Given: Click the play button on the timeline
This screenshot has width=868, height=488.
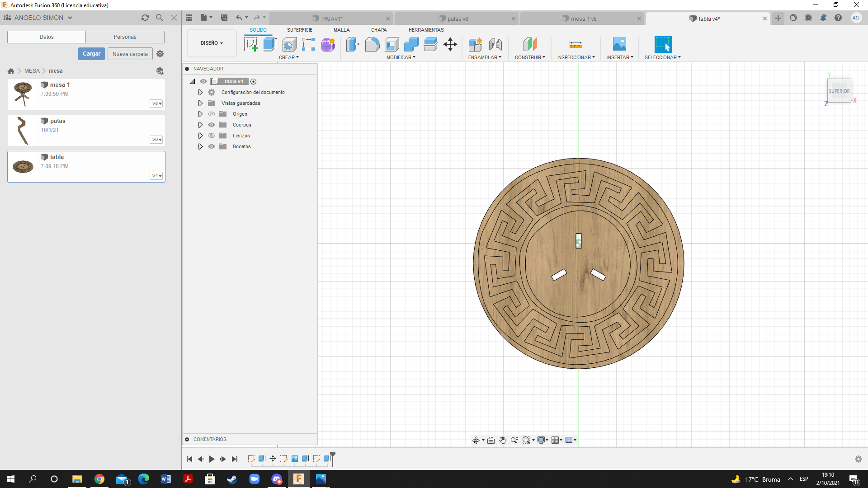Looking at the screenshot, I should pos(212,459).
